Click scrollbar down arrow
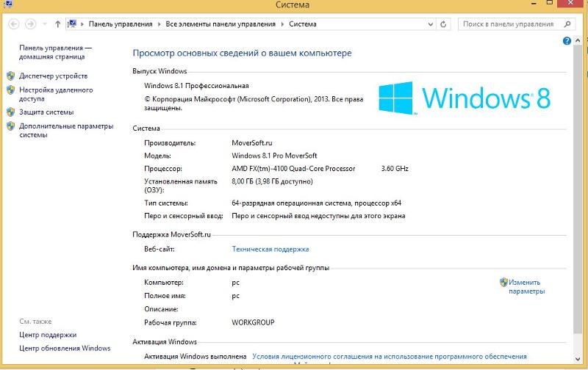The image size is (588, 370). 578,359
